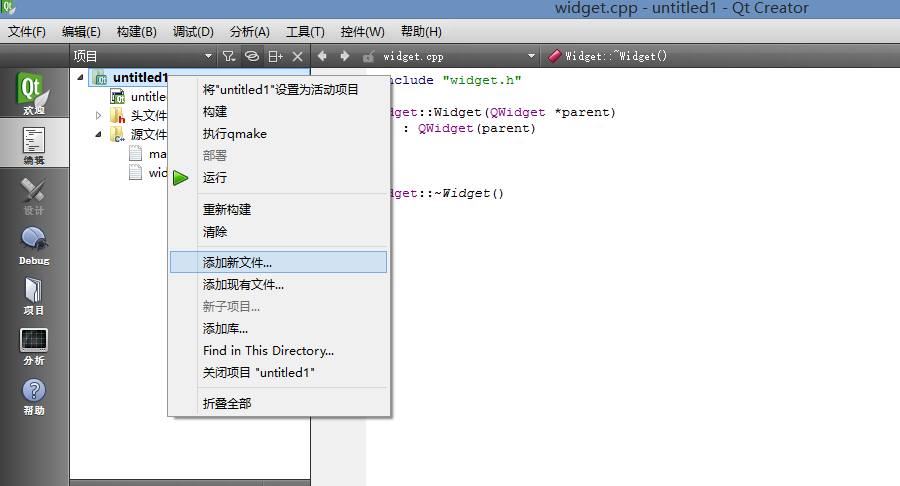Click the sources folder (源文件) icon
900x486 pixels.
(118, 134)
